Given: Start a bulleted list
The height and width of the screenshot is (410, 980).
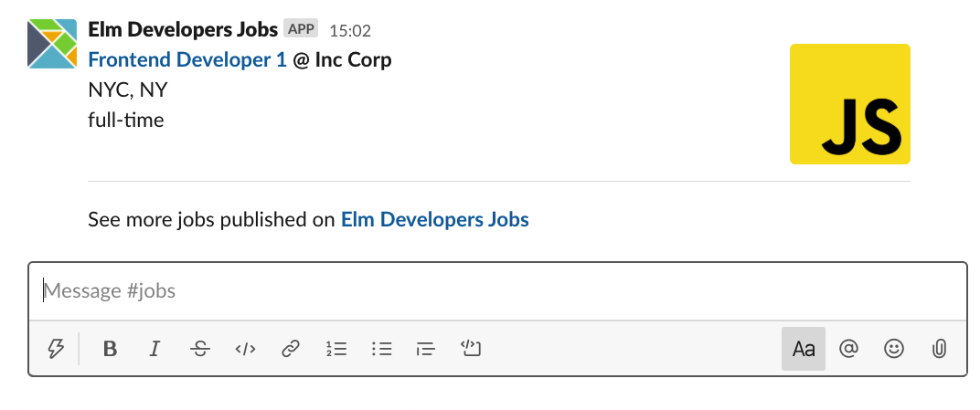Looking at the screenshot, I should click(381, 349).
